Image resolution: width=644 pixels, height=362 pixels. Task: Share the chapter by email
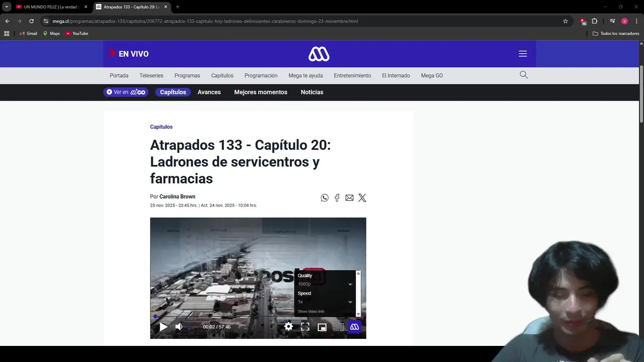pyautogui.click(x=349, y=198)
